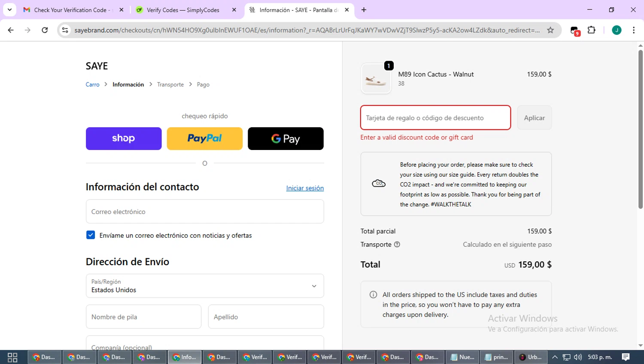Click the Transporte breadcrumb step
This screenshot has width=644, height=364.
pyautogui.click(x=170, y=85)
